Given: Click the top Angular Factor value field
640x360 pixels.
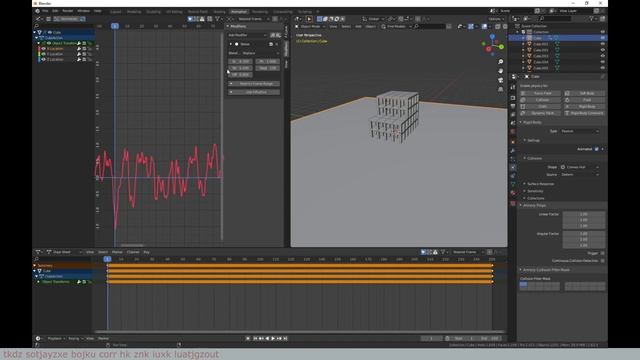Looking at the screenshot, I should tap(584, 233).
